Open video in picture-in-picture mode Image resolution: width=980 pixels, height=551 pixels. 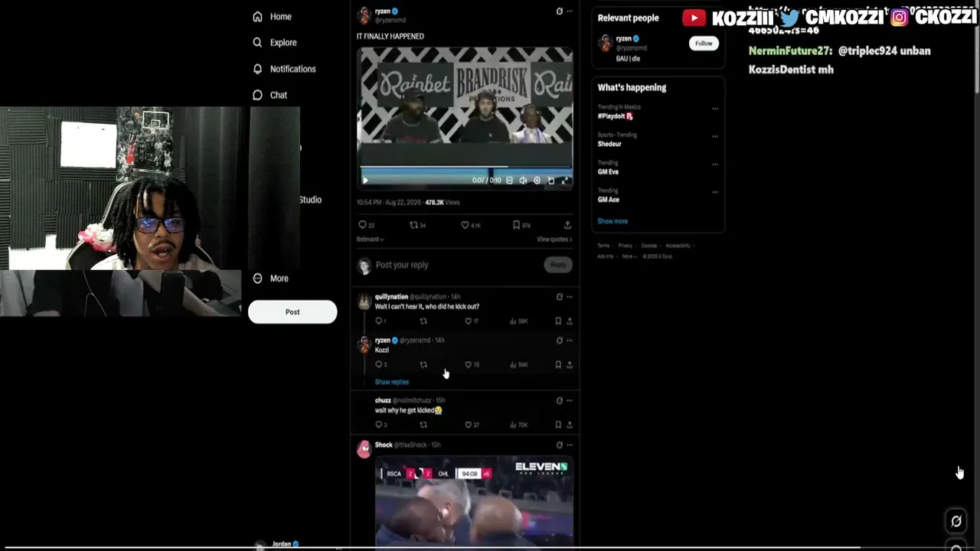coord(550,181)
